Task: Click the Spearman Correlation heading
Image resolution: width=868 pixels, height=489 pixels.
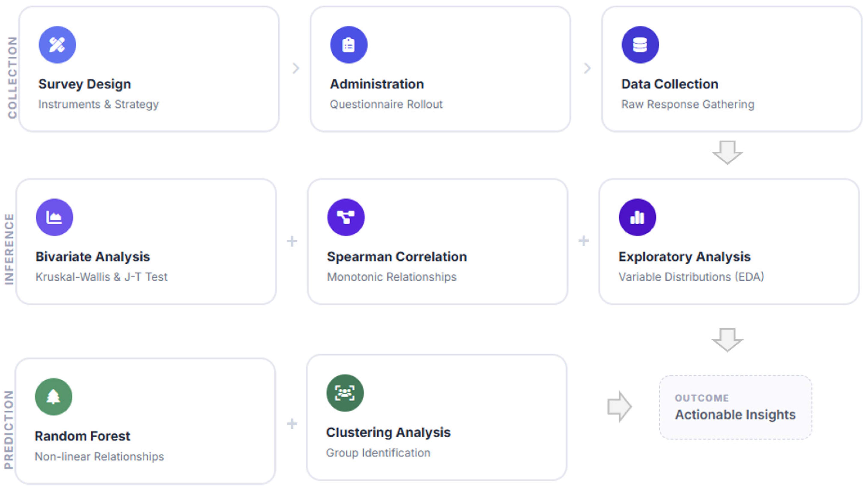Action: [x=397, y=257]
